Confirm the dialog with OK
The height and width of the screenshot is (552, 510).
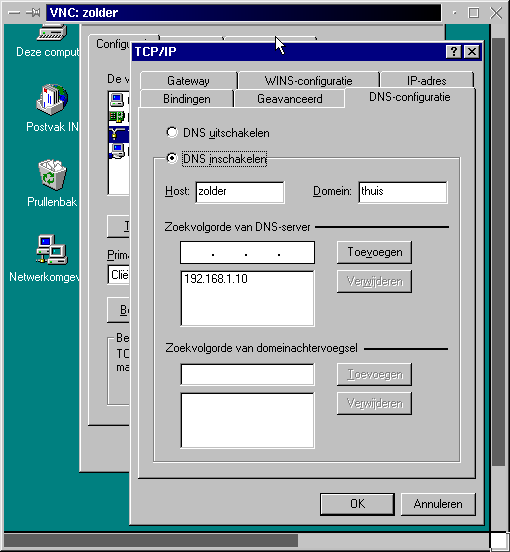click(x=357, y=504)
